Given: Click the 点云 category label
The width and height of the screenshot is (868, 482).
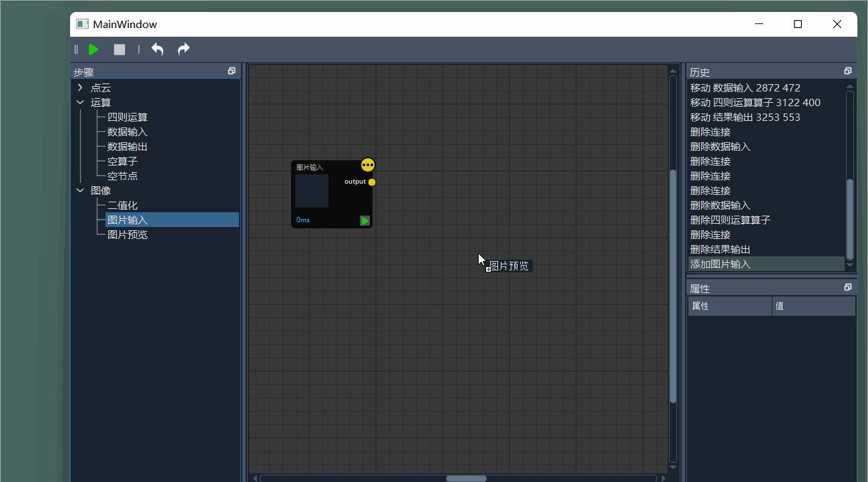Looking at the screenshot, I should point(101,87).
